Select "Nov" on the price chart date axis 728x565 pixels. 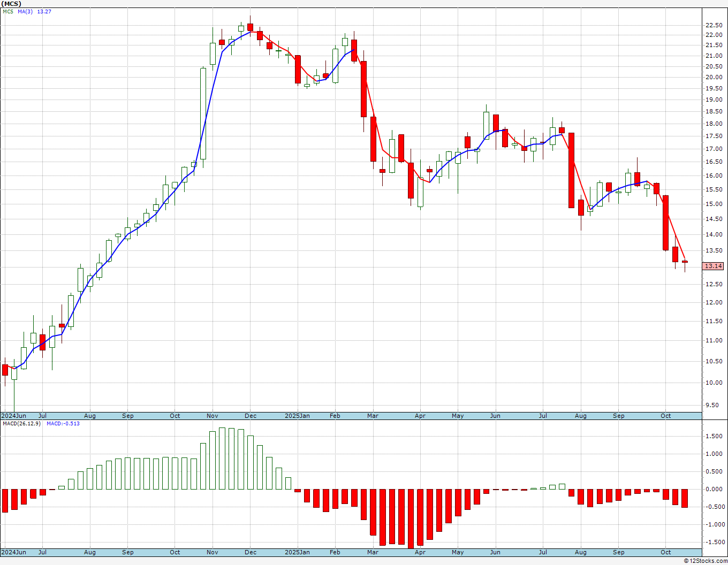tap(212, 416)
